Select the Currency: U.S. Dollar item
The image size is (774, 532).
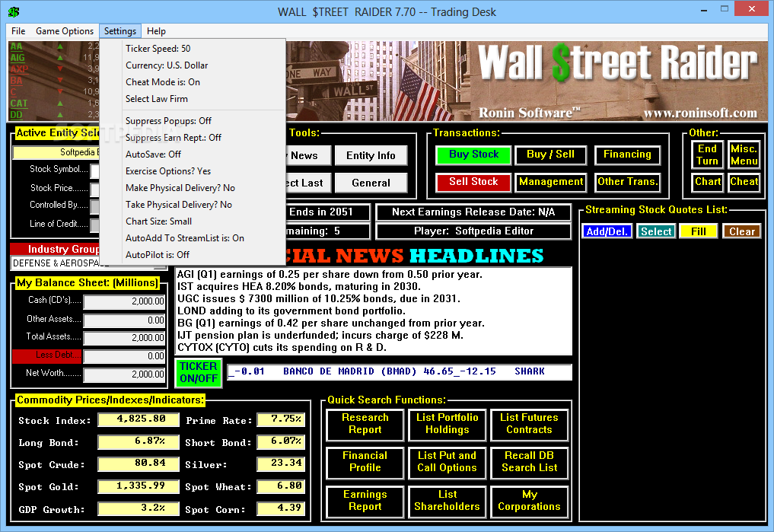click(x=193, y=65)
